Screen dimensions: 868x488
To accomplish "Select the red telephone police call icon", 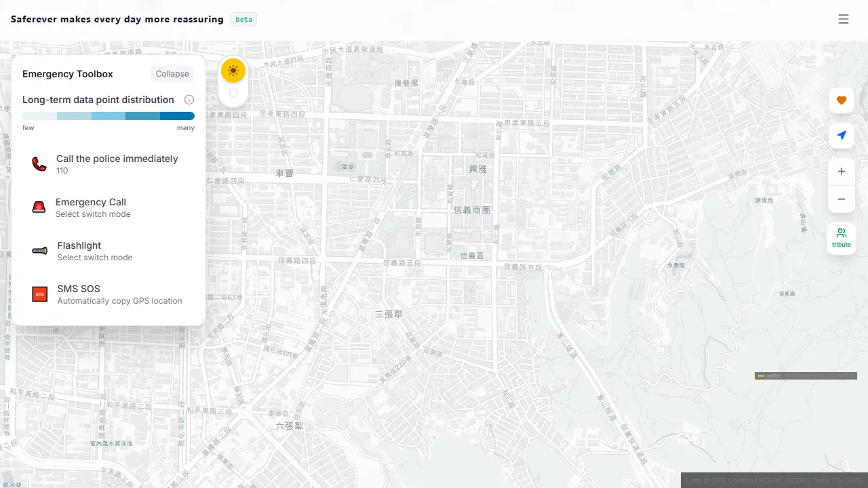I will (x=39, y=163).
